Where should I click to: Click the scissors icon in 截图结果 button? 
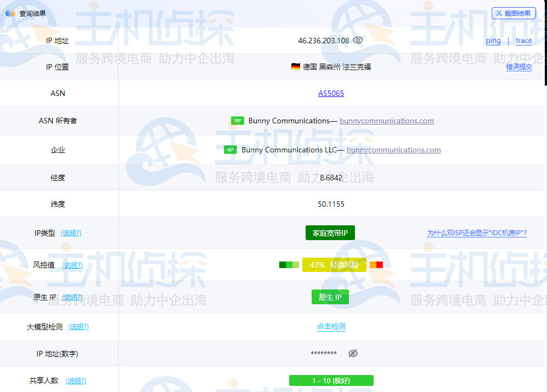[499, 13]
